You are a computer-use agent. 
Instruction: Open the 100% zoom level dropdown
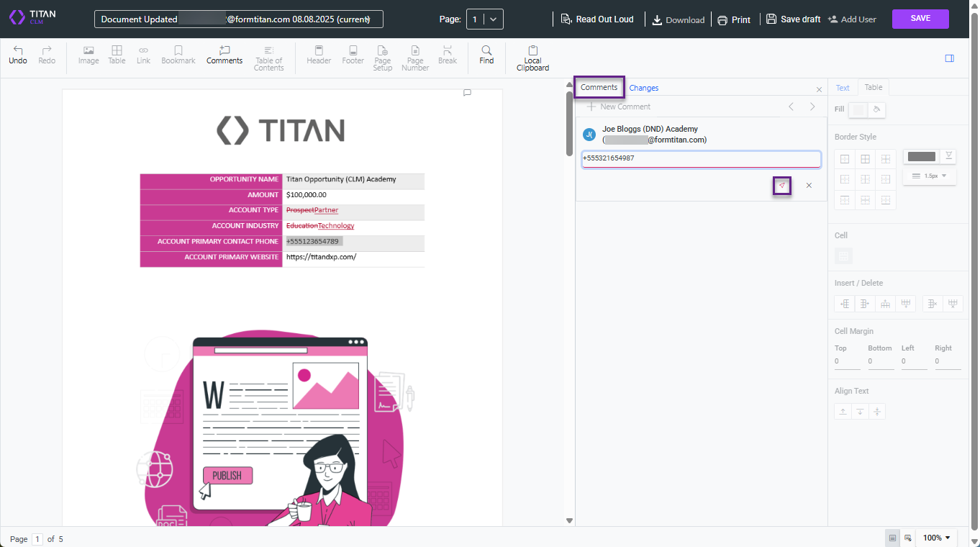click(936, 537)
